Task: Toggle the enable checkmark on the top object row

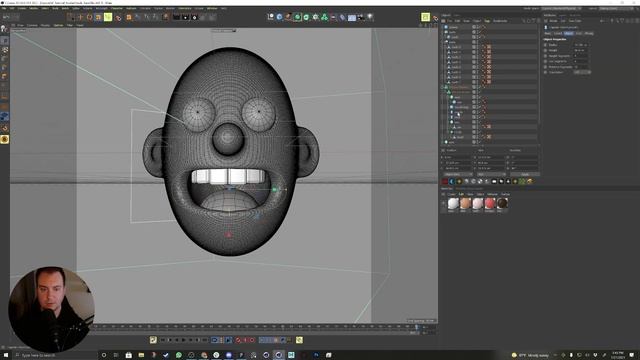Action: coord(480,27)
